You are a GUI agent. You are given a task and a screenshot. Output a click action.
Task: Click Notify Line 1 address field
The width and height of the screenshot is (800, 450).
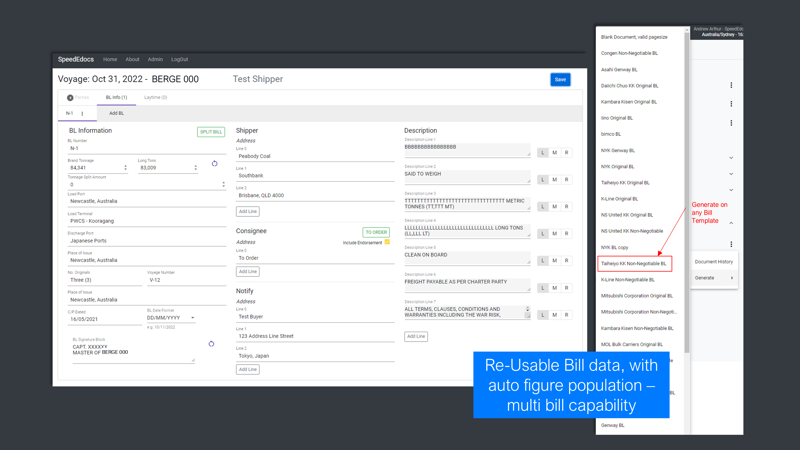point(315,336)
